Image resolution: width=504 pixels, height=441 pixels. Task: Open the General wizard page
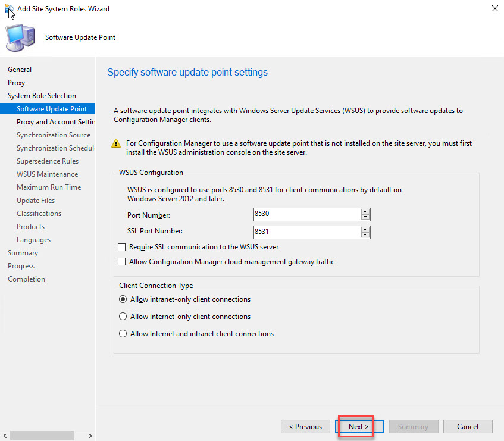[x=20, y=70]
